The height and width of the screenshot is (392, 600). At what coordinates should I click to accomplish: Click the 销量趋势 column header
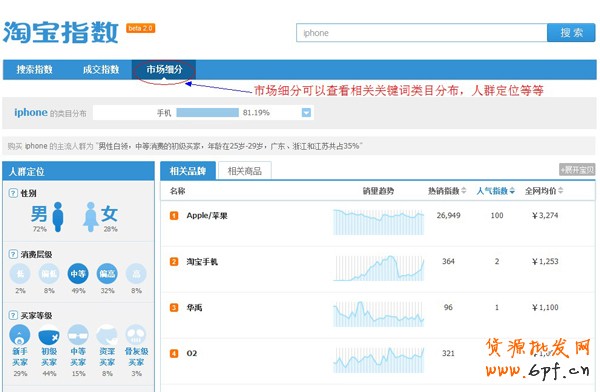tap(378, 191)
